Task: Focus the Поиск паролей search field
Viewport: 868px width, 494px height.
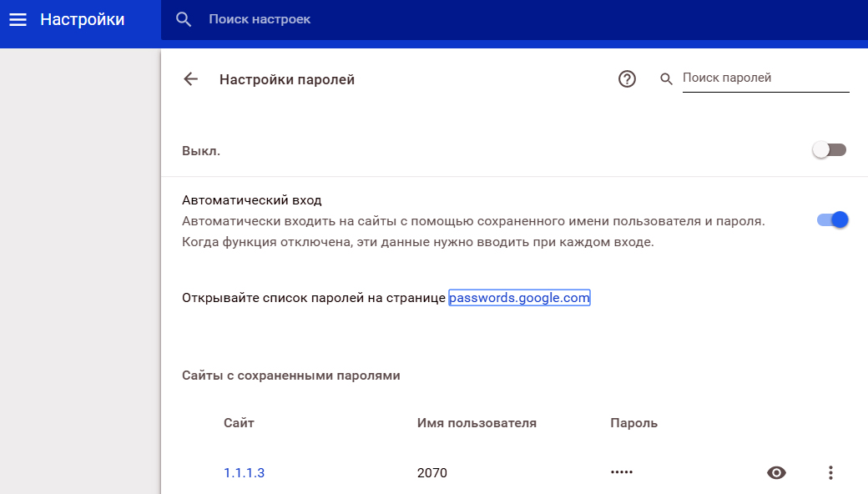Action: [x=765, y=78]
